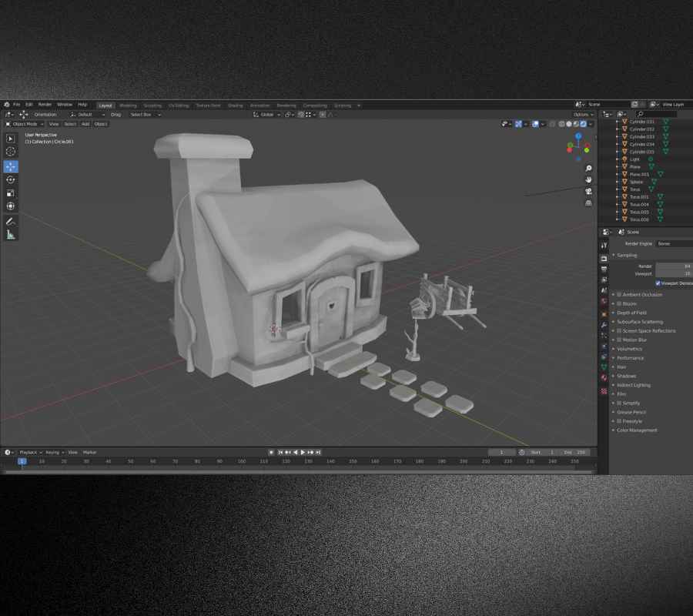Activate the Move tool
The image size is (693, 616).
11,166
